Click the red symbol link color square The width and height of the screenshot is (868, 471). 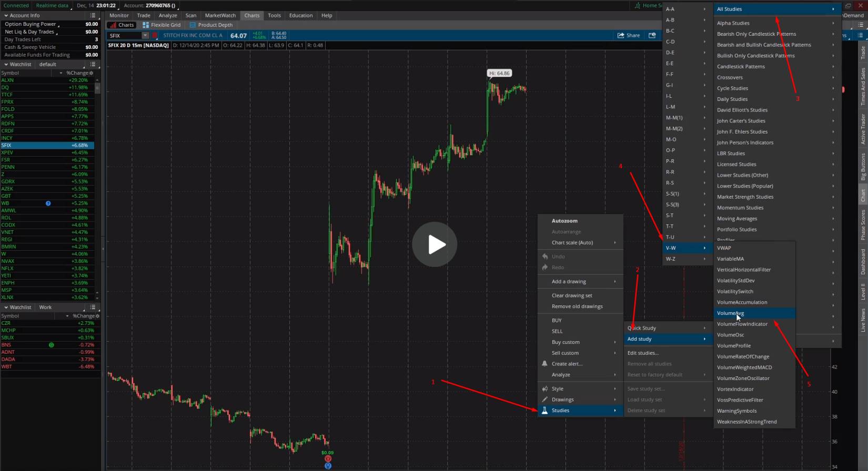pyautogui.click(x=155, y=36)
